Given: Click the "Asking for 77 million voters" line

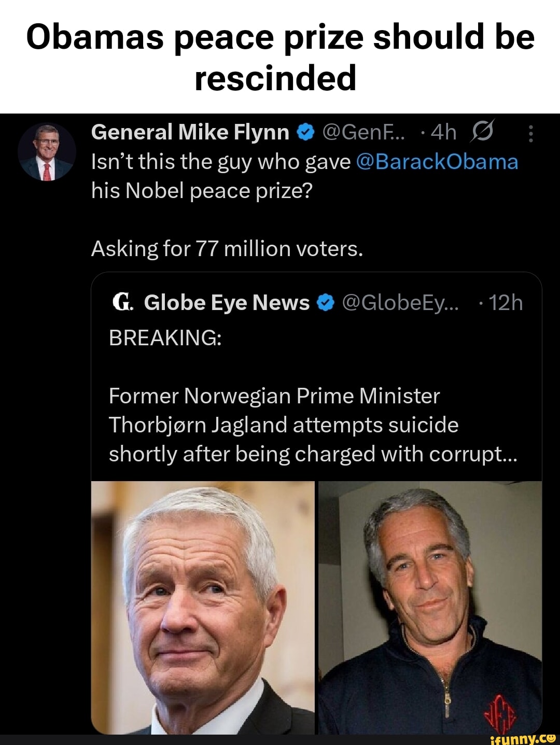Looking at the screenshot, I should coord(227,249).
